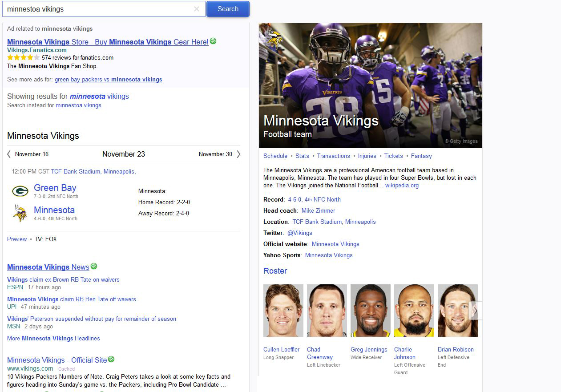
Task: Open Minnesota Vikings - Official Site result
Action: click(57, 360)
